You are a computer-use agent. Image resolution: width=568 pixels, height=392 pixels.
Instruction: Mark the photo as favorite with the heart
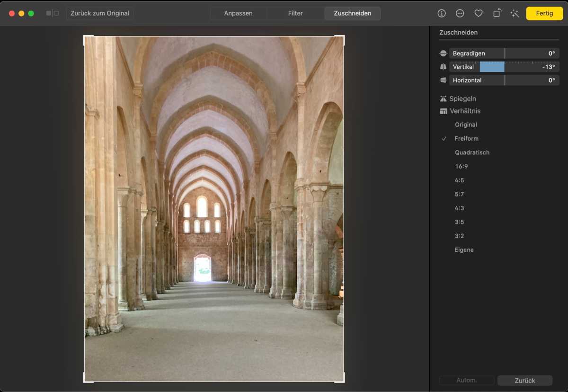tap(479, 13)
